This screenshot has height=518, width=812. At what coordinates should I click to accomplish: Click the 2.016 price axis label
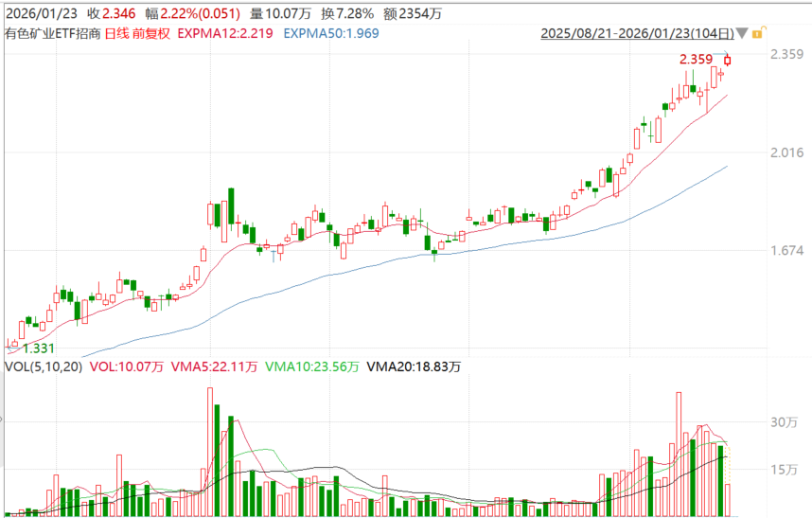(786, 152)
